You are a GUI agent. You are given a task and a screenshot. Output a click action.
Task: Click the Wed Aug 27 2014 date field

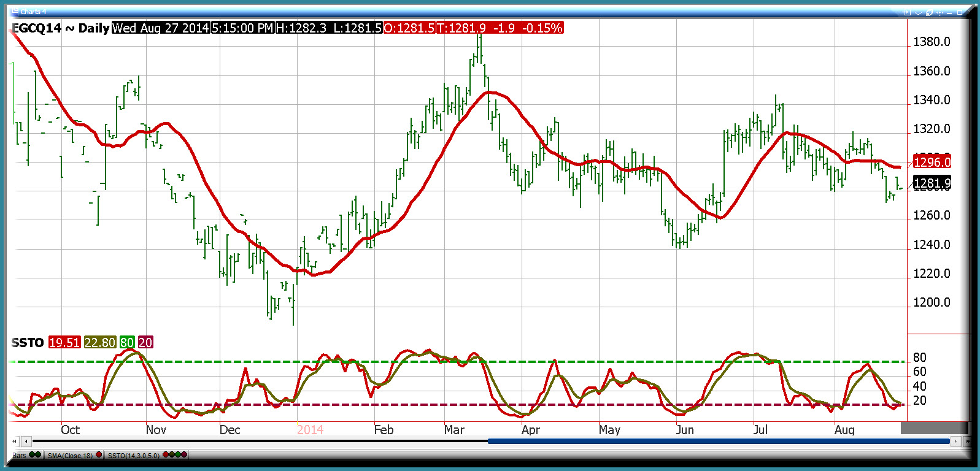pyautogui.click(x=161, y=28)
